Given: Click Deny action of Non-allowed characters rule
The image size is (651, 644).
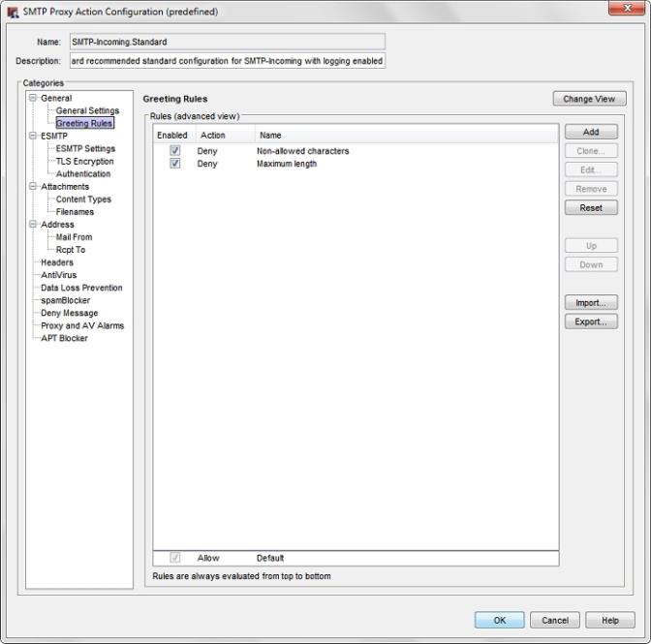Looking at the screenshot, I should (x=207, y=151).
